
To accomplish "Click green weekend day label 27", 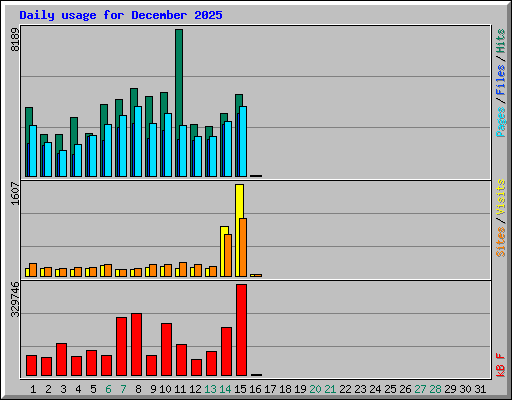I will coord(420,389).
